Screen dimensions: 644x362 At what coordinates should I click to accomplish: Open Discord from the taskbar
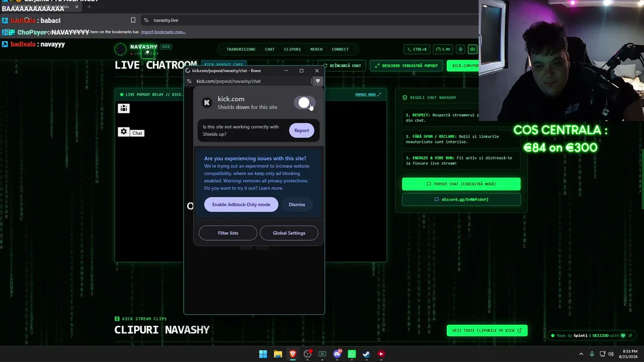tap(337, 354)
